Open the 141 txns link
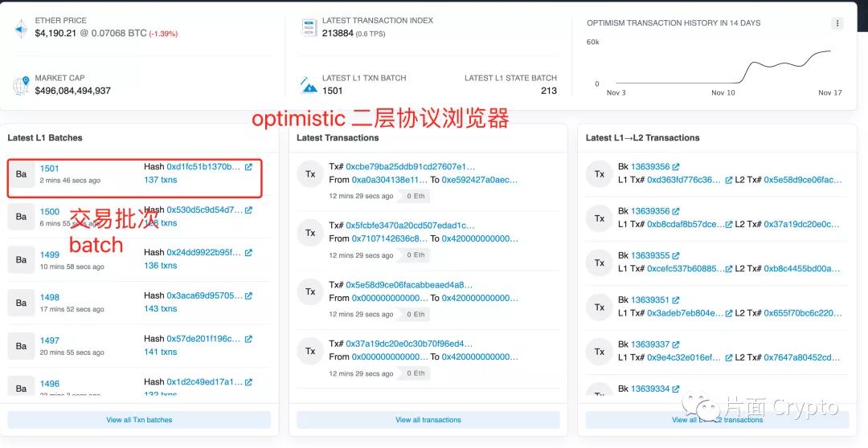The height and width of the screenshot is (448, 868). (x=161, y=352)
